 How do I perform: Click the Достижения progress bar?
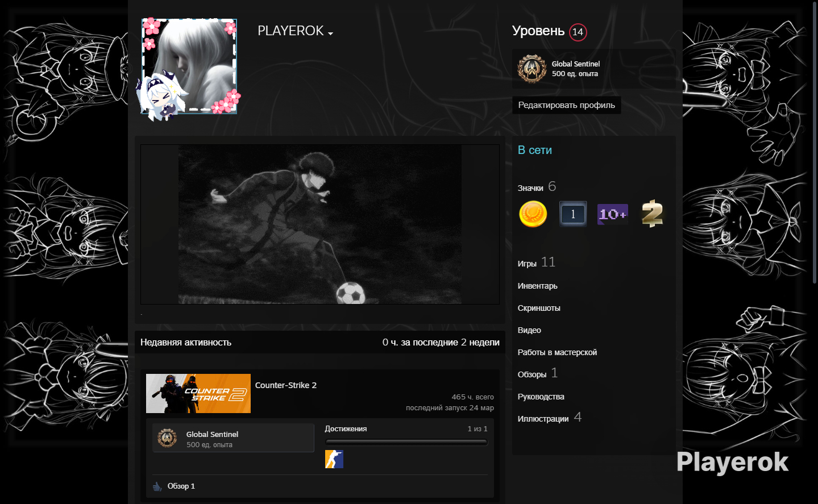(406, 442)
